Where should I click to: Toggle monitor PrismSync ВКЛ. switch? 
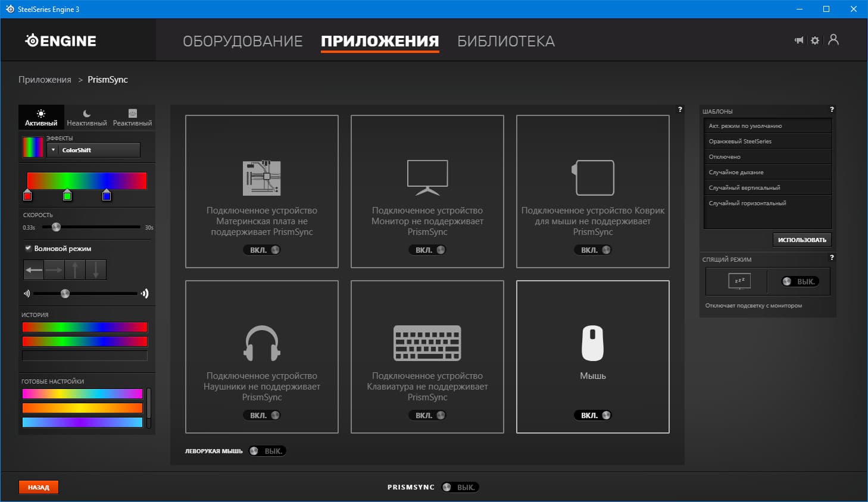[427, 250]
